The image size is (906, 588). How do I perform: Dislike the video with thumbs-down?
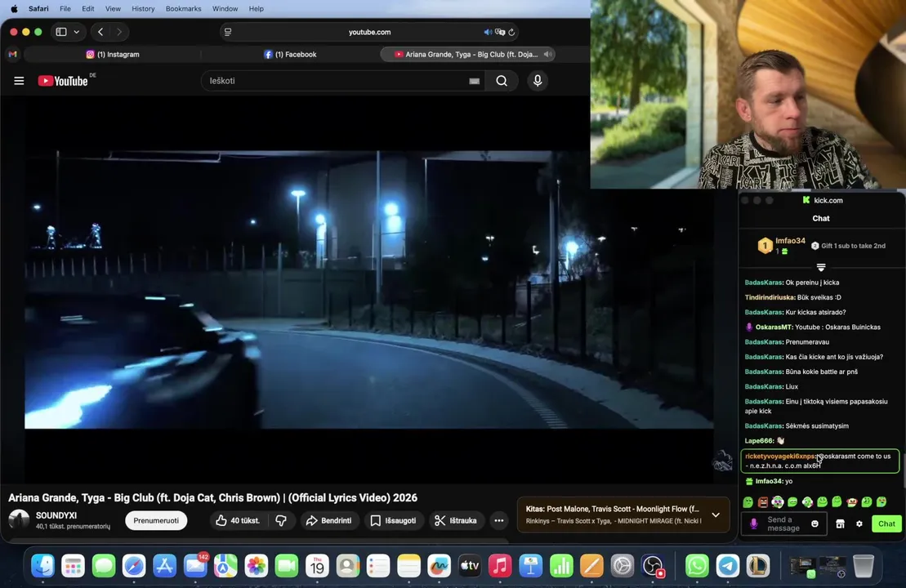(281, 520)
